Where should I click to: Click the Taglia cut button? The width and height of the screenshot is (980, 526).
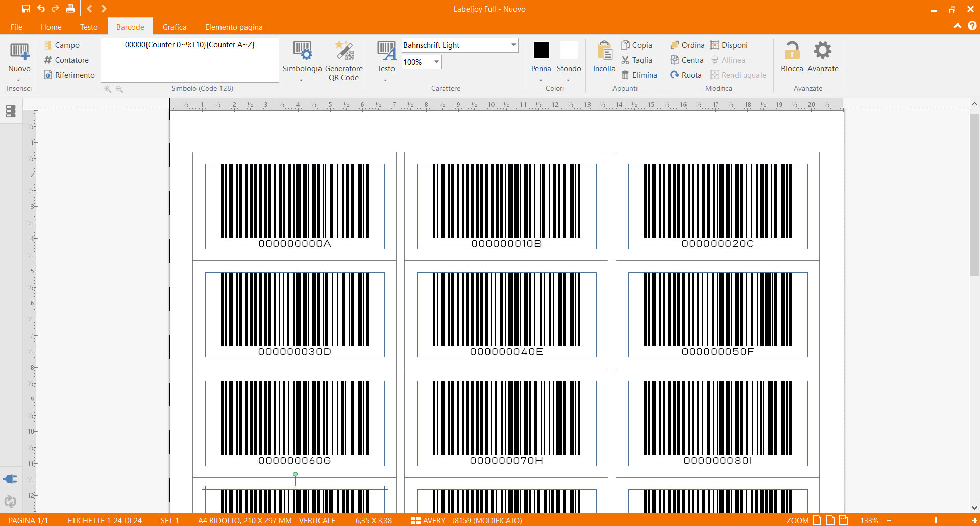click(x=636, y=60)
